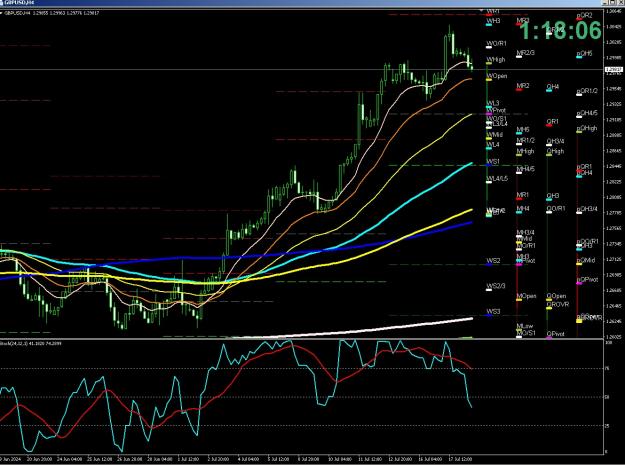The image size is (625, 465).
Task: Select the pQH5 level label
Action: pyautogui.click(x=584, y=53)
